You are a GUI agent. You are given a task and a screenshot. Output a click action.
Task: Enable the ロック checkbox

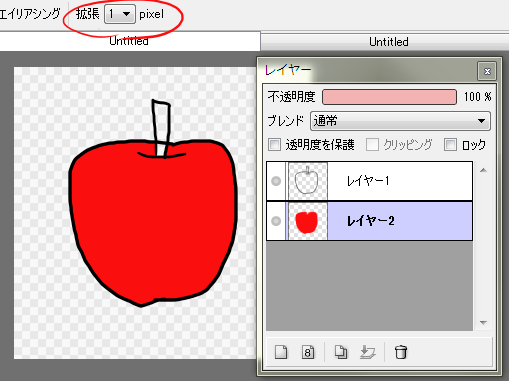[x=450, y=145]
